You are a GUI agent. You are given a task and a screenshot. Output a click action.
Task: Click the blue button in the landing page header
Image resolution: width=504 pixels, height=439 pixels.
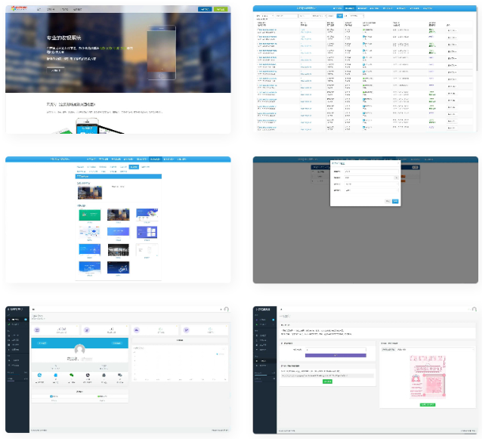click(x=204, y=9)
